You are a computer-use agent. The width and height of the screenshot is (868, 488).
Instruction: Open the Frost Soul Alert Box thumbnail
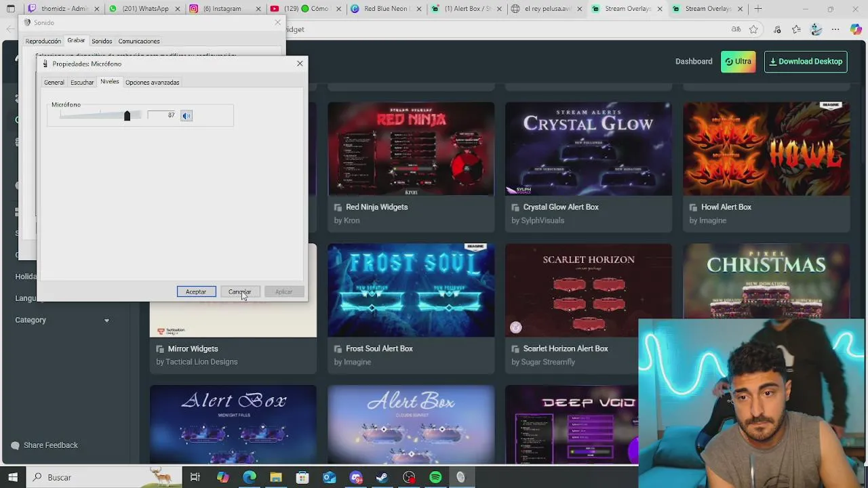point(411,290)
